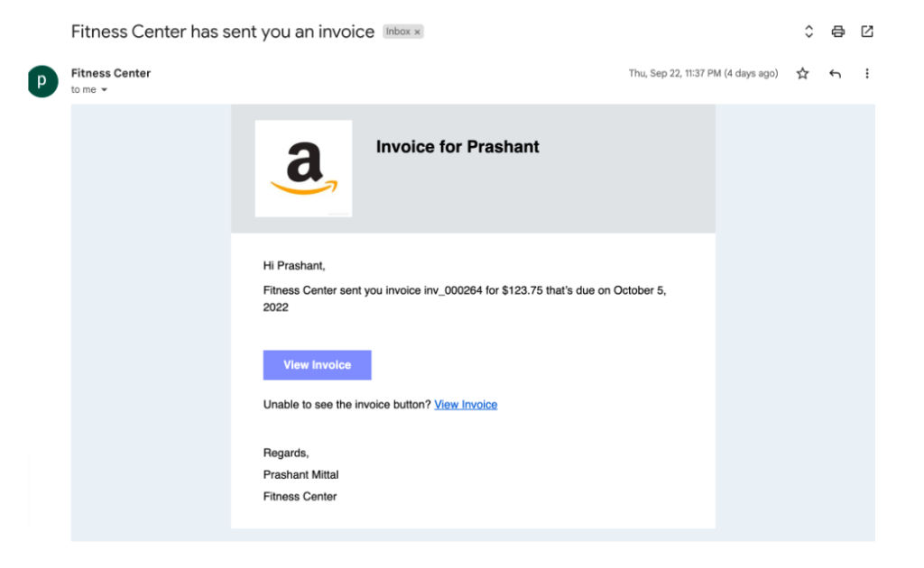Open the three-dot More options menu
924x568 pixels.
(867, 74)
